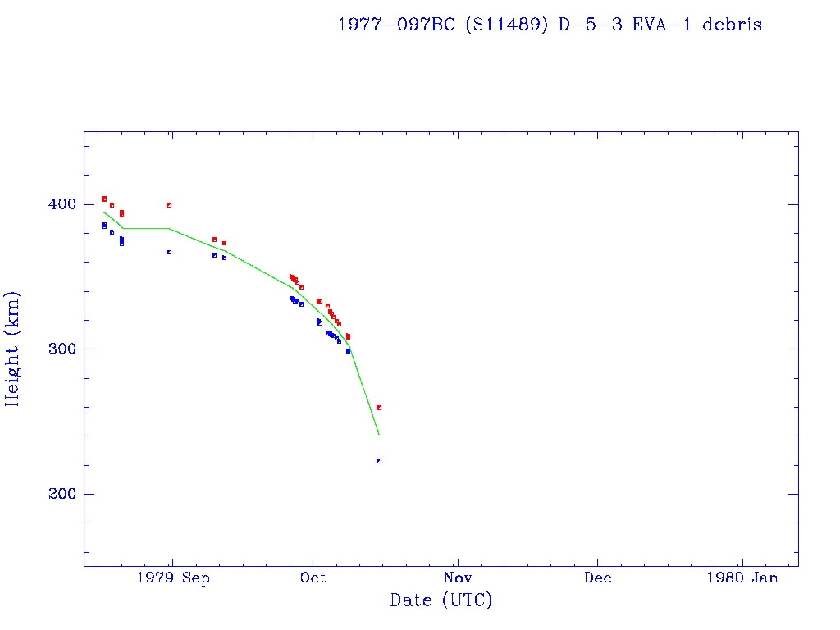Click the 'Date (UTC)' x-axis label
This screenshot has width=840, height=630.
pos(441,600)
